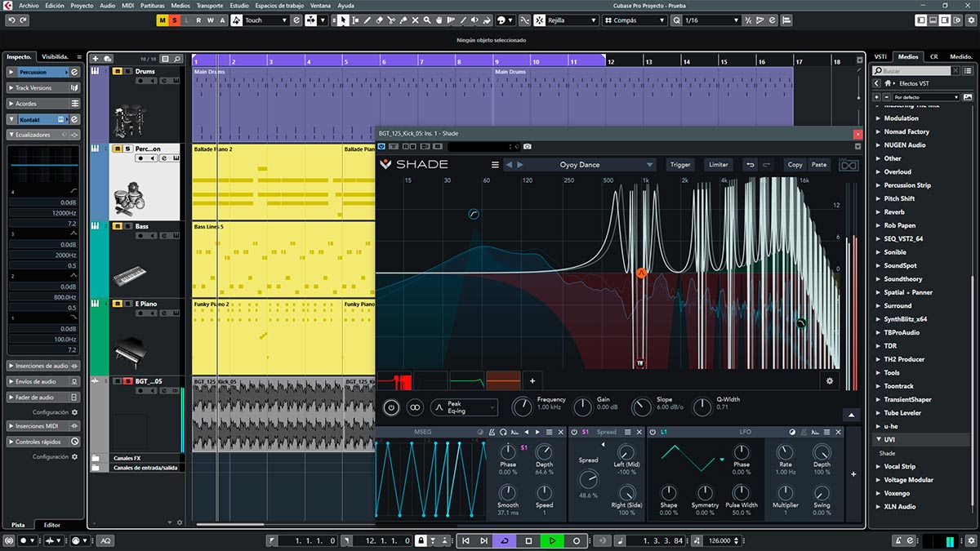Click the LFO Rate knob
This screenshot has height=551, width=980.
tap(785, 452)
